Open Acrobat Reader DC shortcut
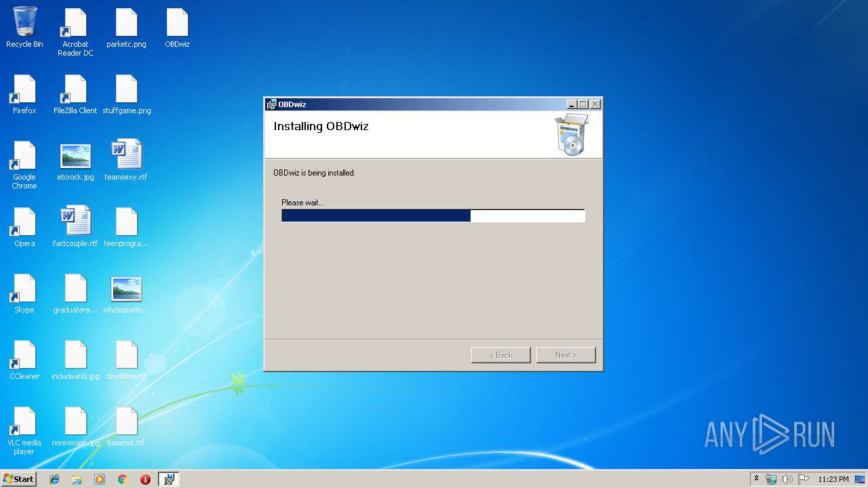Viewport: 868px width, 488px height. coord(75,32)
